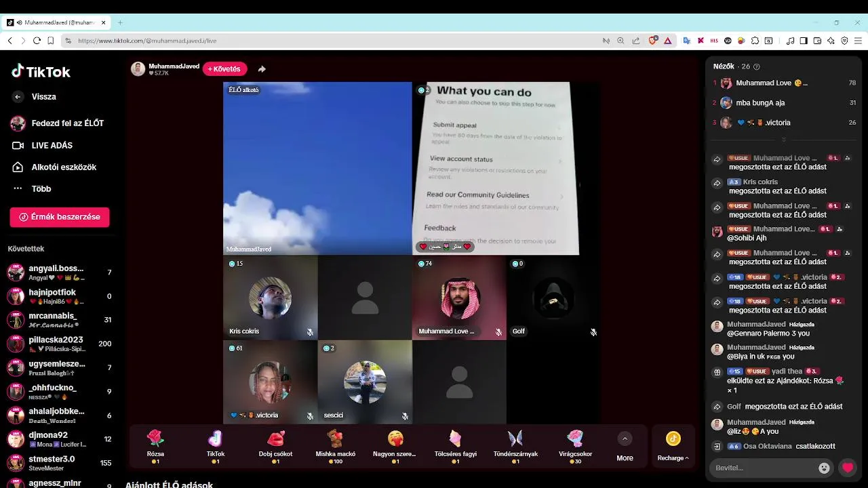The image size is (868, 488).
Task: Open Fedezd fel az ÉLŐT
Action: click(x=57, y=123)
